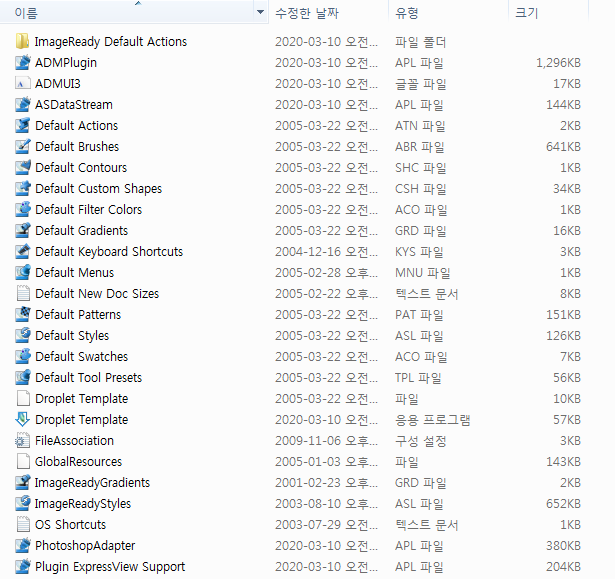Click the KYS 파일 type cell
The height and width of the screenshot is (579, 615).
point(419,251)
